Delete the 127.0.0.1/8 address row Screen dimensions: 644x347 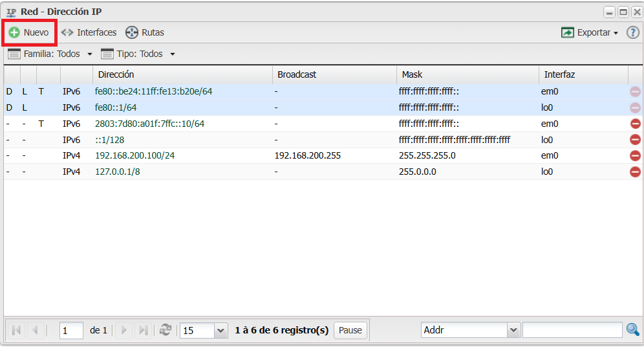635,172
